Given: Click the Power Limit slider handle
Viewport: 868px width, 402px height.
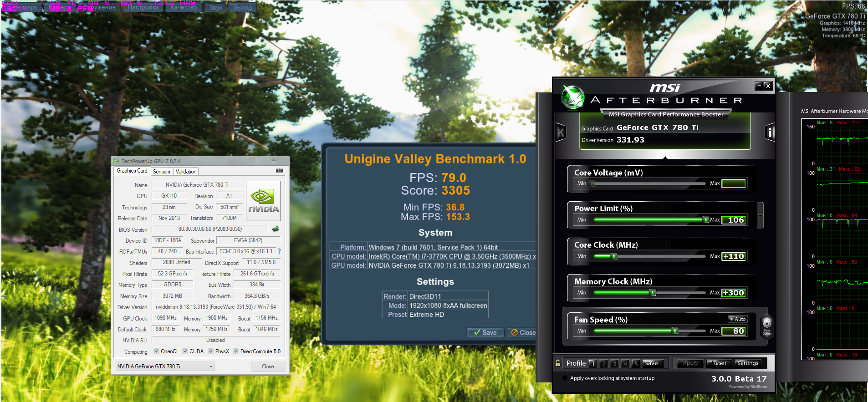Looking at the screenshot, I should [706, 220].
